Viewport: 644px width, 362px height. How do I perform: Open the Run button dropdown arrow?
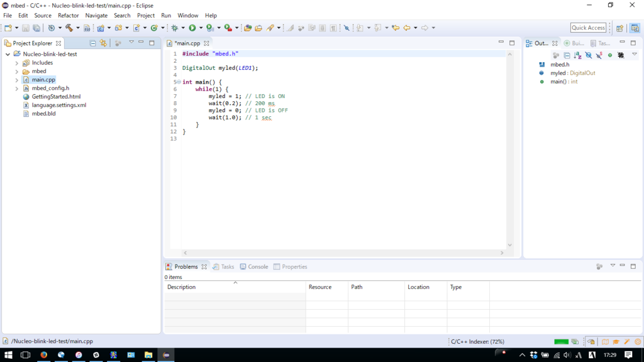[x=201, y=28]
